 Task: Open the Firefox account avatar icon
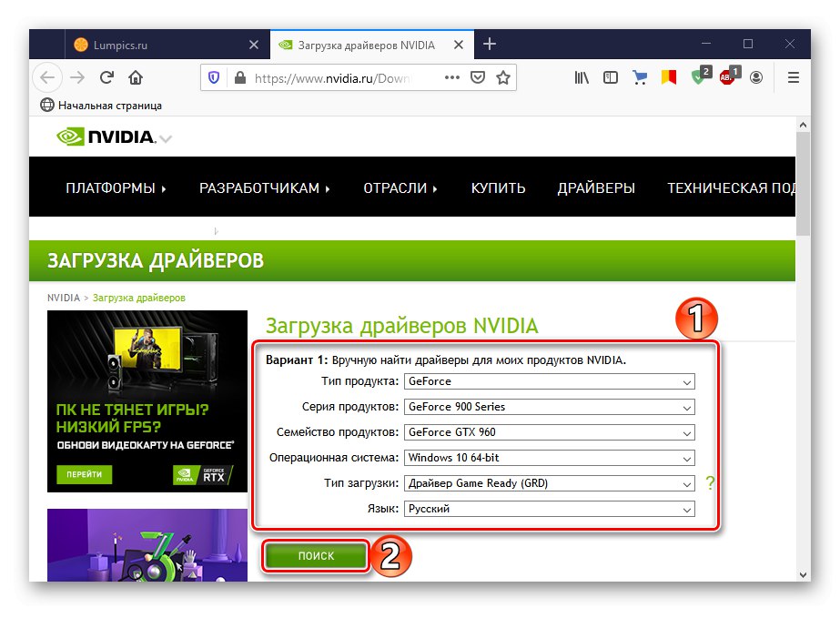756,77
